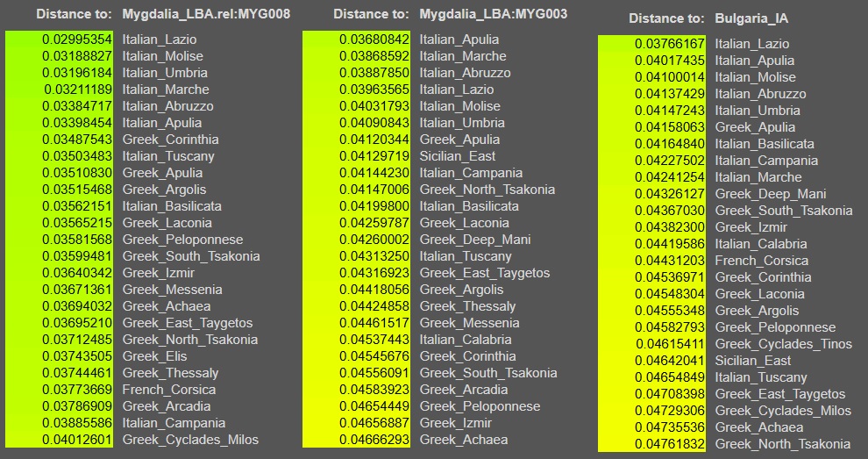Click distance value 0.04199800
The width and height of the screenshot is (868, 459).
pyautogui.click(x=374, y=206)
